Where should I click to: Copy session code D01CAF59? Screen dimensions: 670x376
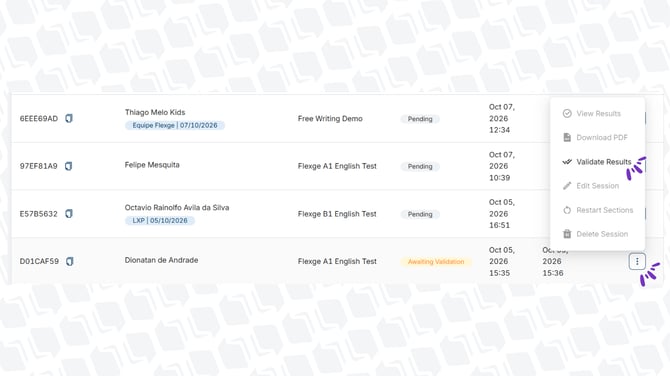(70, 261)
